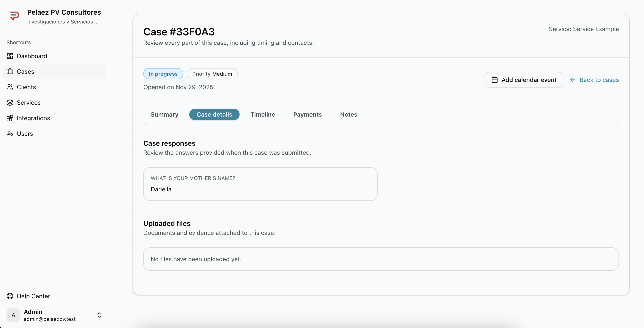This screenshot has width=644, height=328.
Task: Click the calendar icon in Add calendar event
Action: (494, 80)
